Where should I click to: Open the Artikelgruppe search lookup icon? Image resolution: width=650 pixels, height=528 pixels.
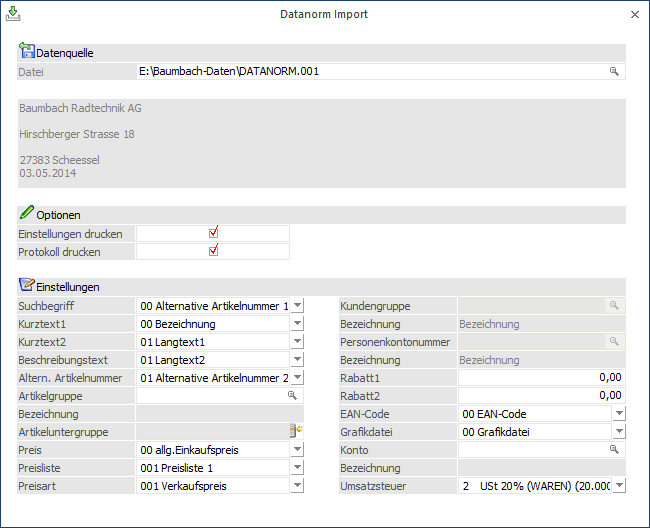293,396
